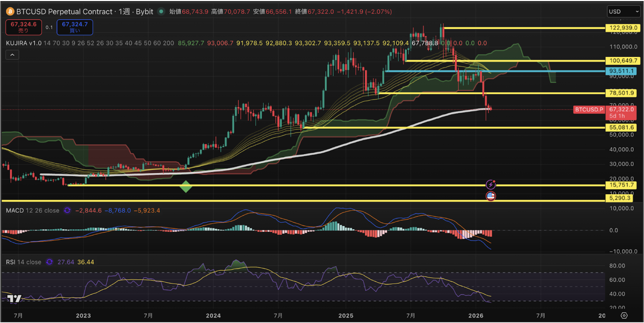
Task: Open the US flag economic event marker
Action: (x=490, y=196)
